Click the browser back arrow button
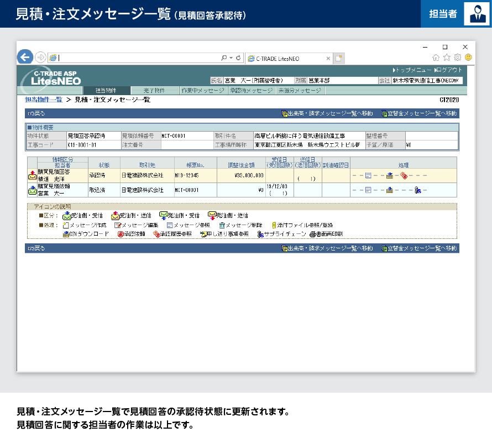This screenshot has height=448, width=492. [25, 57]
